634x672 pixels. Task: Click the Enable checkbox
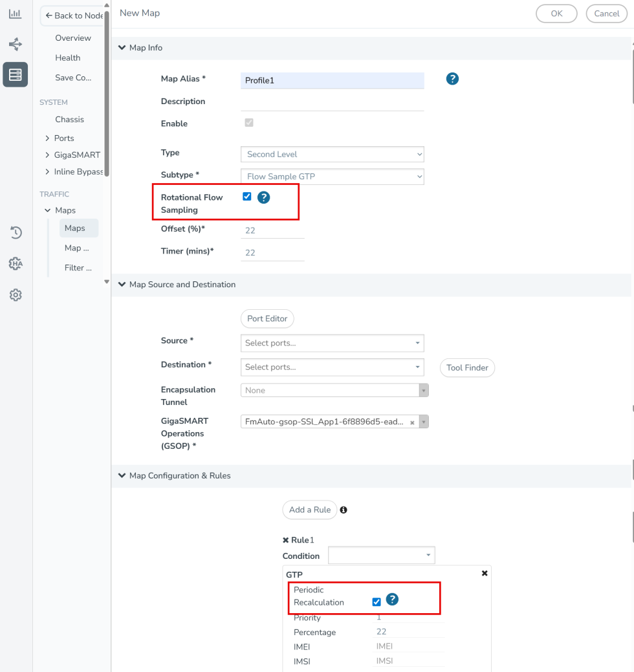coord(249,123)
